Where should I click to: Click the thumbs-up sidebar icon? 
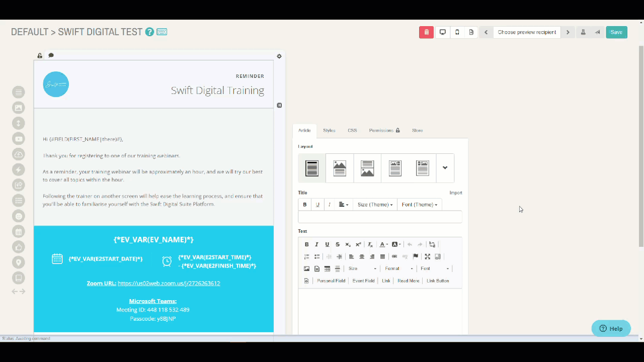19,247
